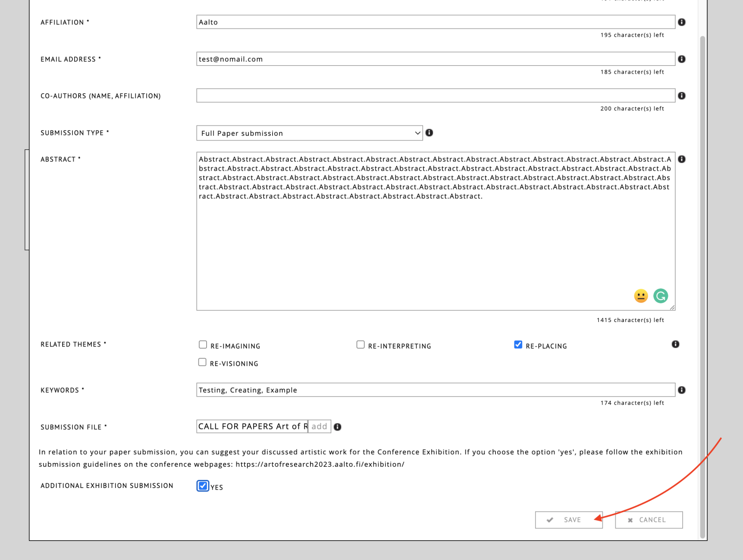Click info icon for Related Themes
Screen dimensions: 743x560
coord(675,344)
